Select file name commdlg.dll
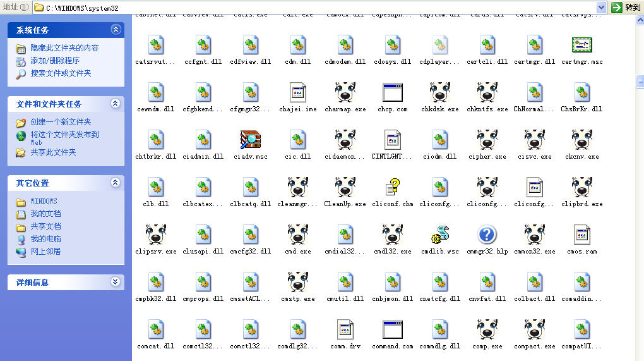644x361 pixels. [x=440, y=346]
